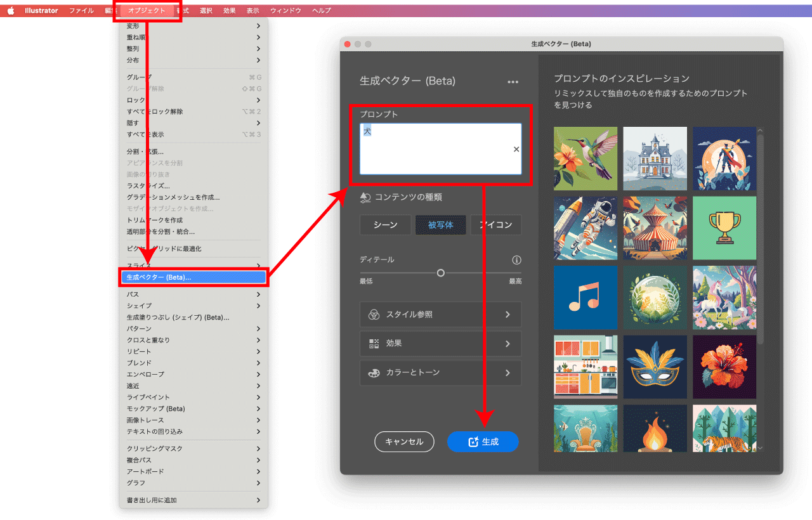Select the tiger forest prompt thumbnail
Viewport: 812px width, 520px height.
(x=724, y=429)
